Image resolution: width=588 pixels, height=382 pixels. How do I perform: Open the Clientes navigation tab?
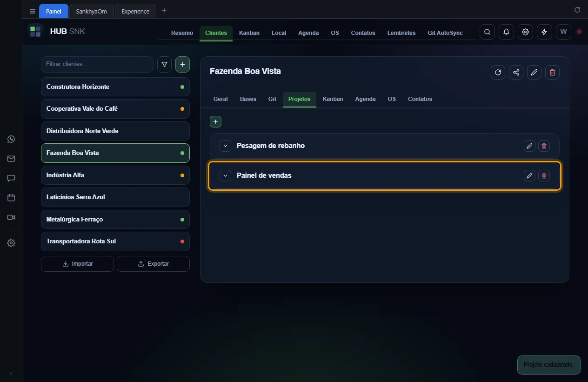[x=216, y=33]
